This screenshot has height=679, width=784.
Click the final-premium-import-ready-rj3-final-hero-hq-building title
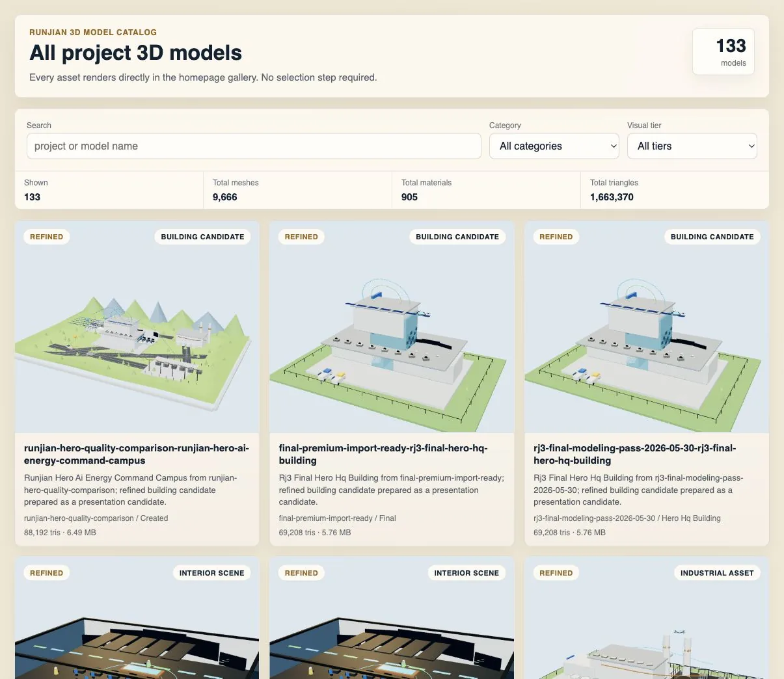[383, 454]
